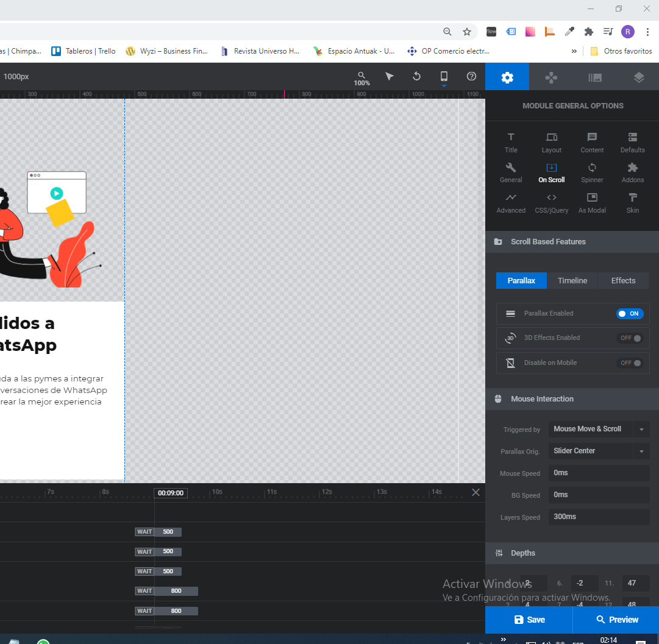Select the second WAIT 500 timeline bar
659x644 pixels.
[158, 551]
